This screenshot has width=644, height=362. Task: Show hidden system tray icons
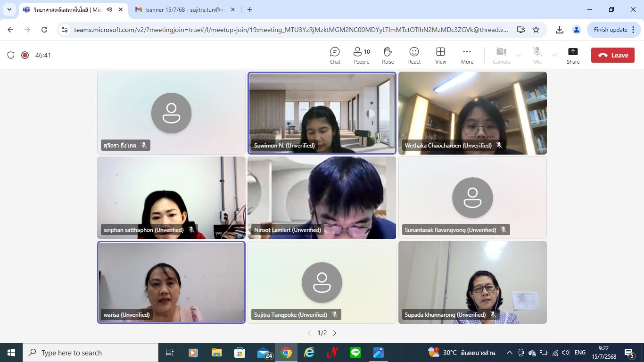tap(510, 353)
